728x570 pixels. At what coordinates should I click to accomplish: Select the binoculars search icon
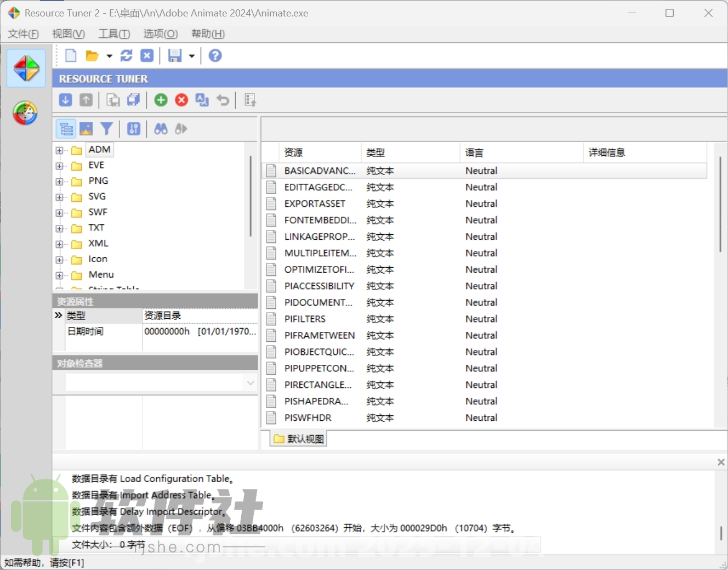(x=161, y=128)
